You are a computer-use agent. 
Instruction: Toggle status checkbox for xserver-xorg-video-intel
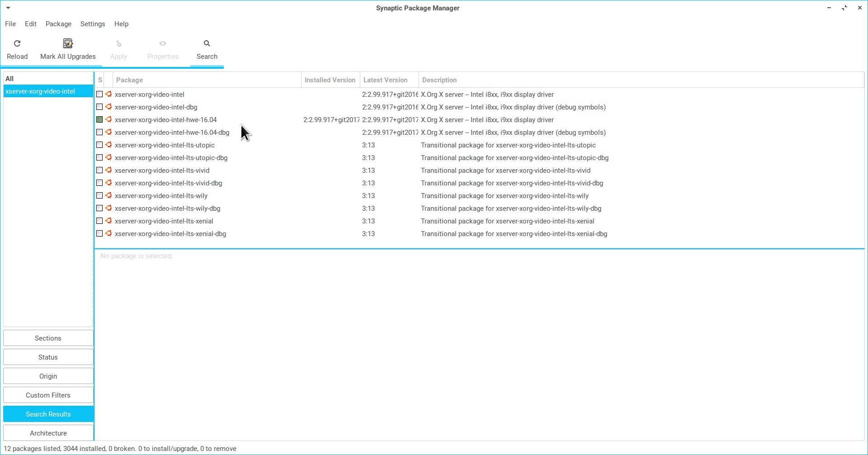99,95
